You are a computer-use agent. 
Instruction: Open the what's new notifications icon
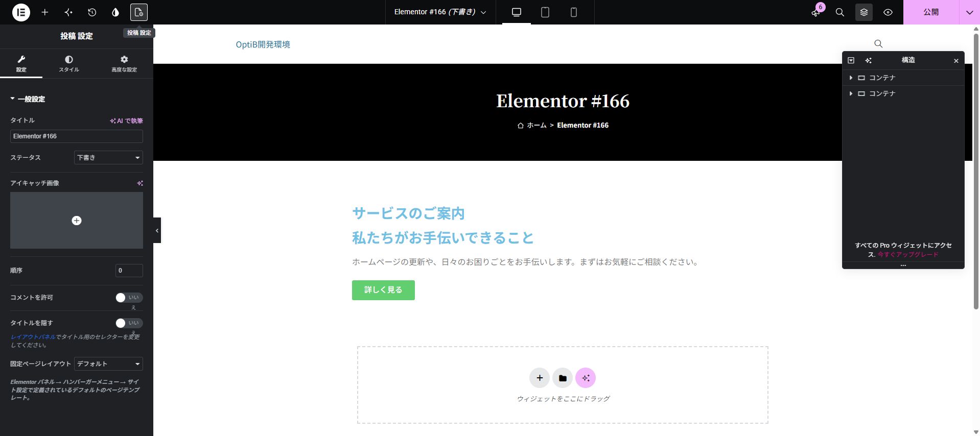[x=816, y=12]
